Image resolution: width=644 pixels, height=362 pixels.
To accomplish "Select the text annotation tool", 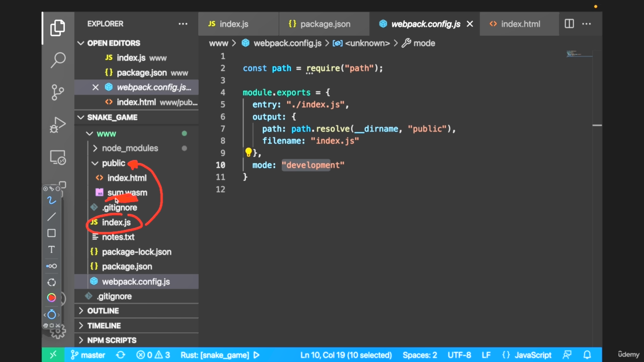I will (x=51, y=249).
